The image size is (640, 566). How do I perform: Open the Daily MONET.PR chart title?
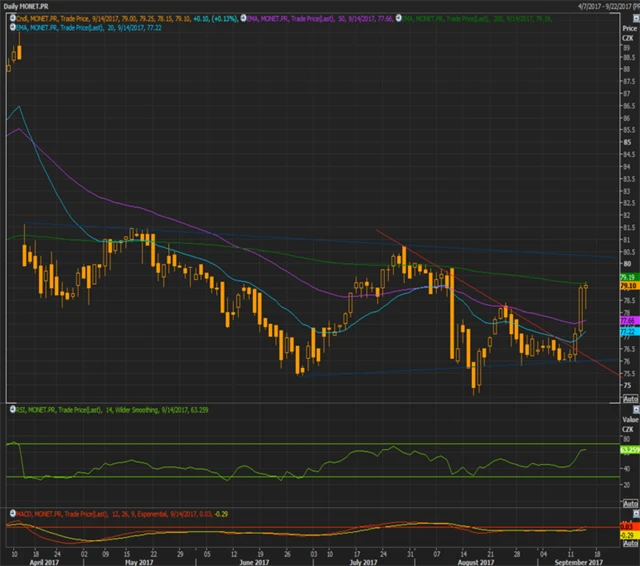coord(27,6)
